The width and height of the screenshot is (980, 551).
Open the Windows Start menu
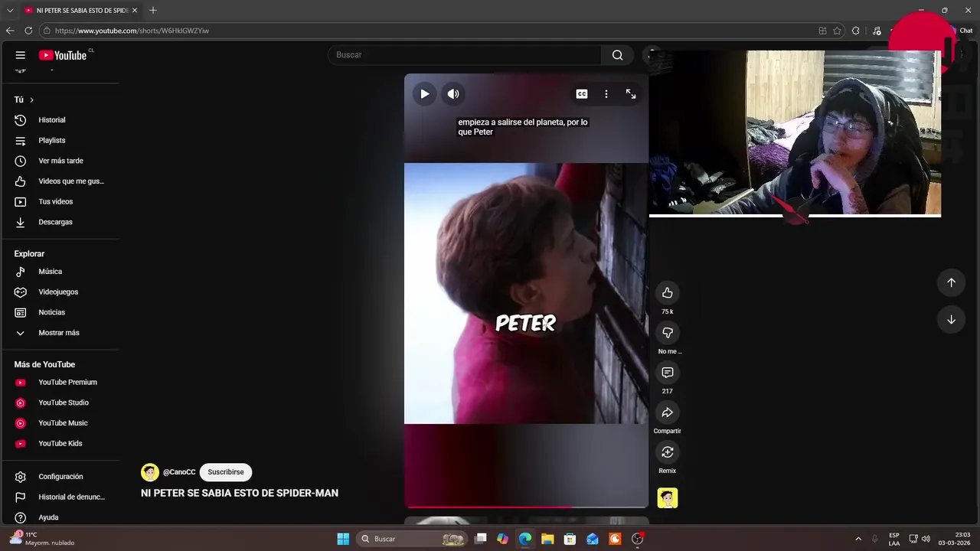(343, 539)
